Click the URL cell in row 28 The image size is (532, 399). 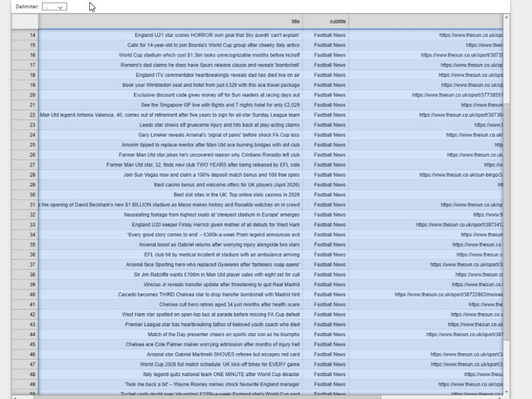tap(426, 174)
